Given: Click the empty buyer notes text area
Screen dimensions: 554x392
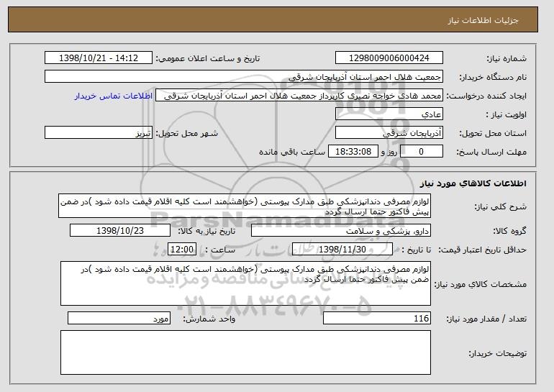Looking at the screenshot, I should point(245,352).
